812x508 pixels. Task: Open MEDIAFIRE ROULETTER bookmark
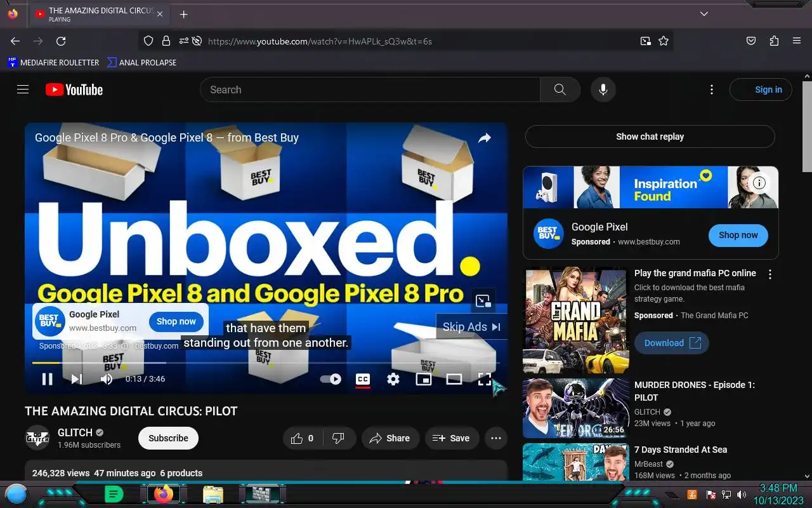tap(53, 62)
